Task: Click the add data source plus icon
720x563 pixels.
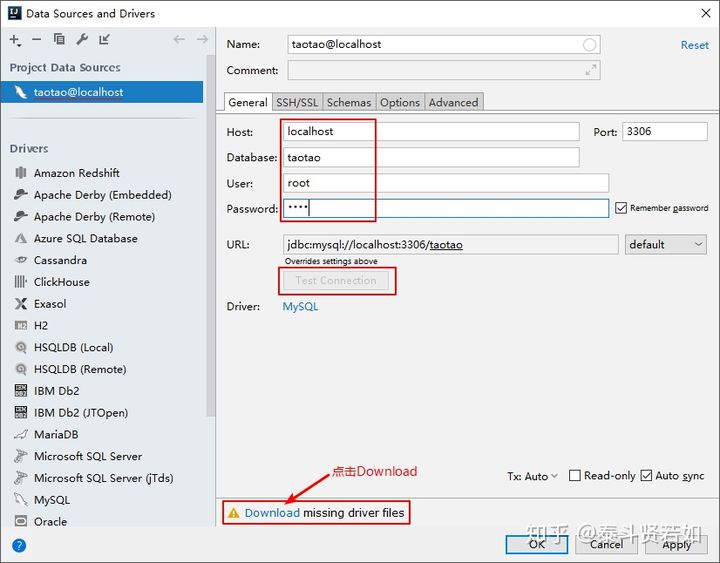Action: click(15, 40)
